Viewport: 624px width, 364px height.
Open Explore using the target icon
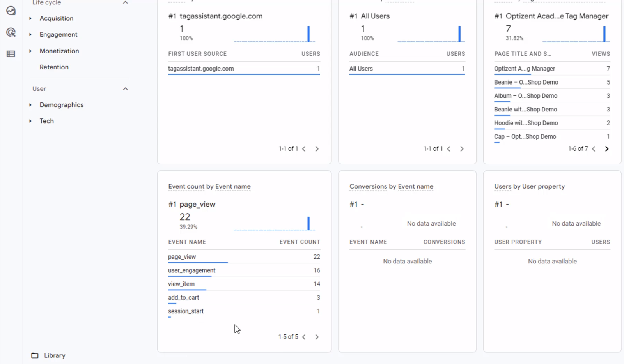[x=11, y=33]
